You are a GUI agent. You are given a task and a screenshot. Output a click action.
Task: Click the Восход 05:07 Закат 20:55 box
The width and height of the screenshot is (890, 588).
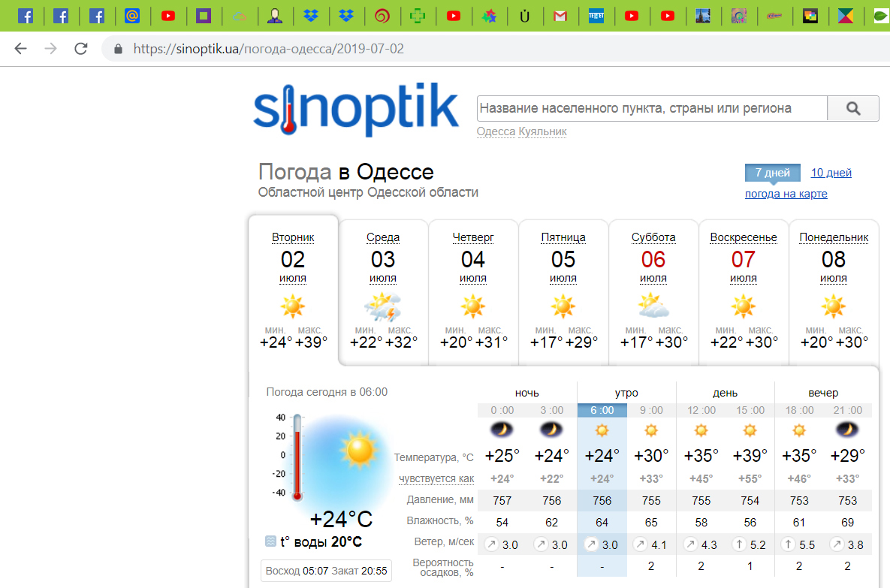click(326, 571)
